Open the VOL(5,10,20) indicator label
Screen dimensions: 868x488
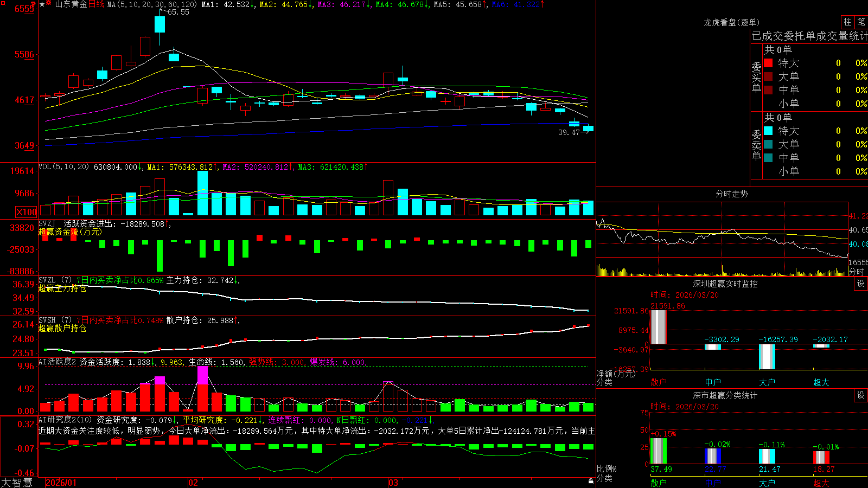(64, 167)
